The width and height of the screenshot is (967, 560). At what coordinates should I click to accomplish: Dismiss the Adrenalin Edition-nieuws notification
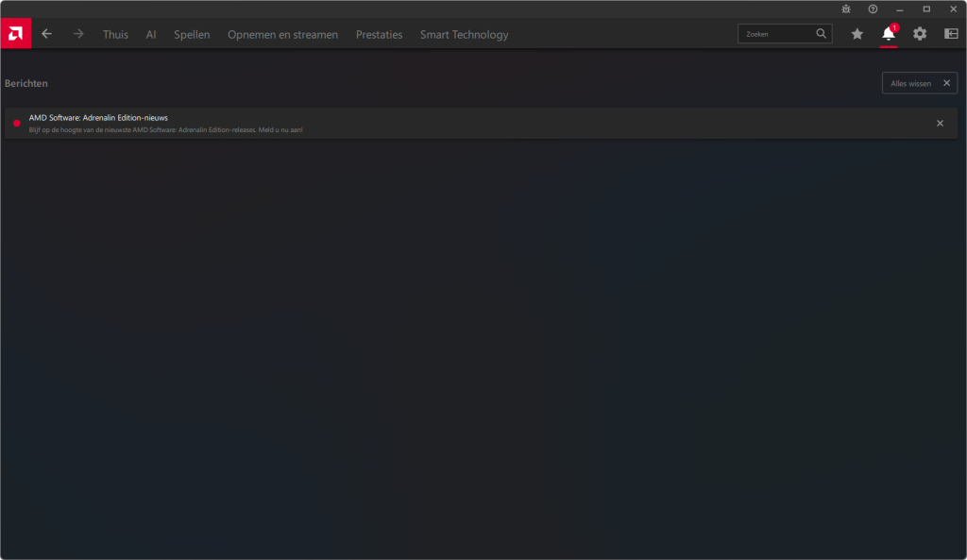tap(940, 123)
